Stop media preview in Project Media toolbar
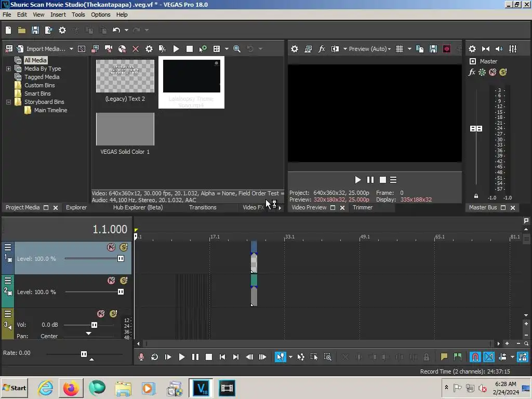Screen dimensions: 532x399 (190, 49)
